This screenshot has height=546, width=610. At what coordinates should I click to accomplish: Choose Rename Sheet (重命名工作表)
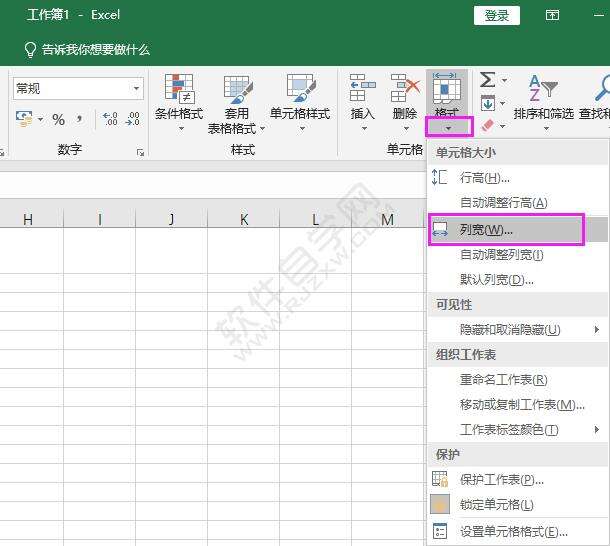coord(518,380)
